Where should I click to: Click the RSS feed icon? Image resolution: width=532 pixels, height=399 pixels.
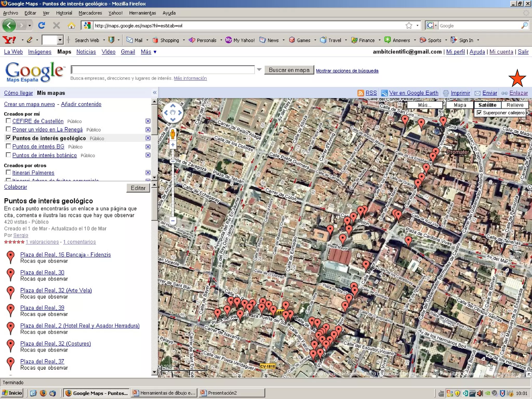pos(361,93)
